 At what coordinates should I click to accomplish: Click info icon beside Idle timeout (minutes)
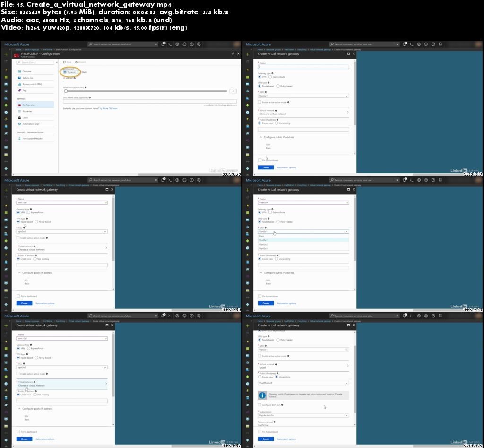tap(86, 88)
